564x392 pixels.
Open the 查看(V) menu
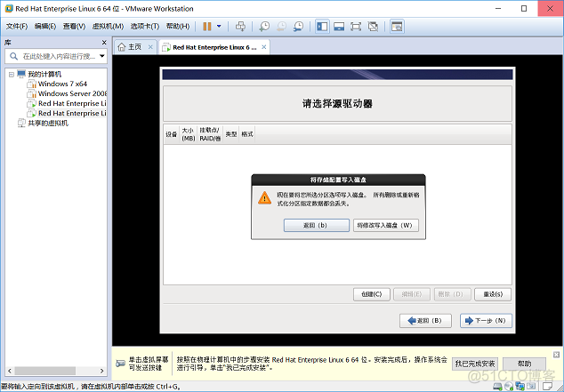coord(74,27)
